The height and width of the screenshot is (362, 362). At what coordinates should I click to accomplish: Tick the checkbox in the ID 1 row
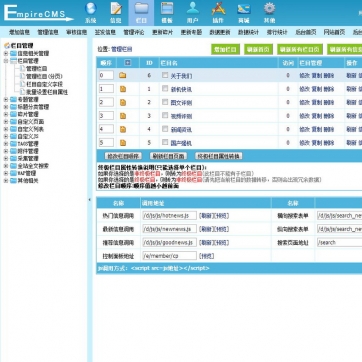coord(165,89)
